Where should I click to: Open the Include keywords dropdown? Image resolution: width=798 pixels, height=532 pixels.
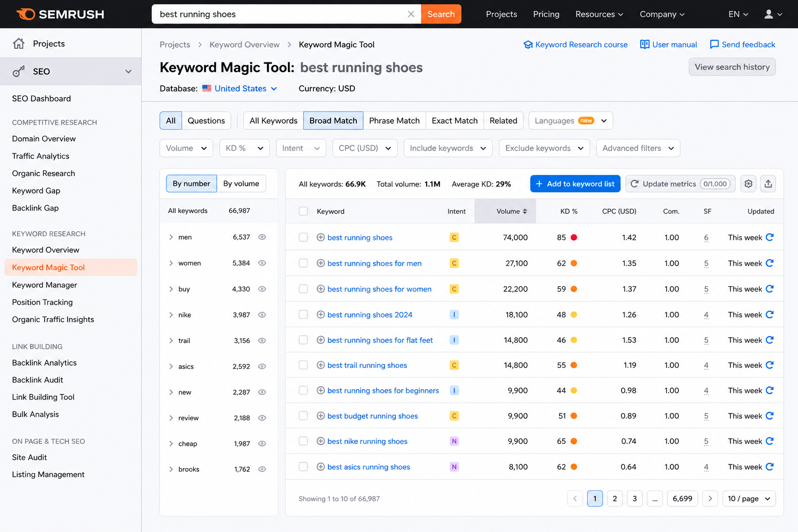(x=448, y=148)
